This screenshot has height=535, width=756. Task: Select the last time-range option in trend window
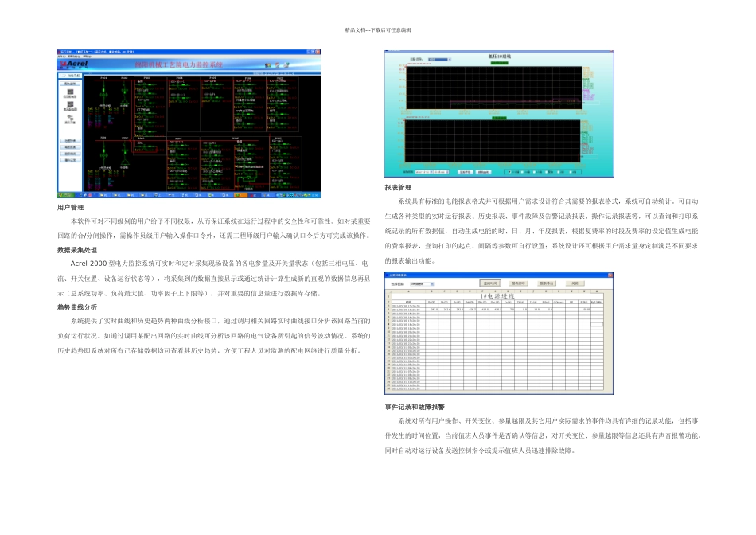point(573,172)
